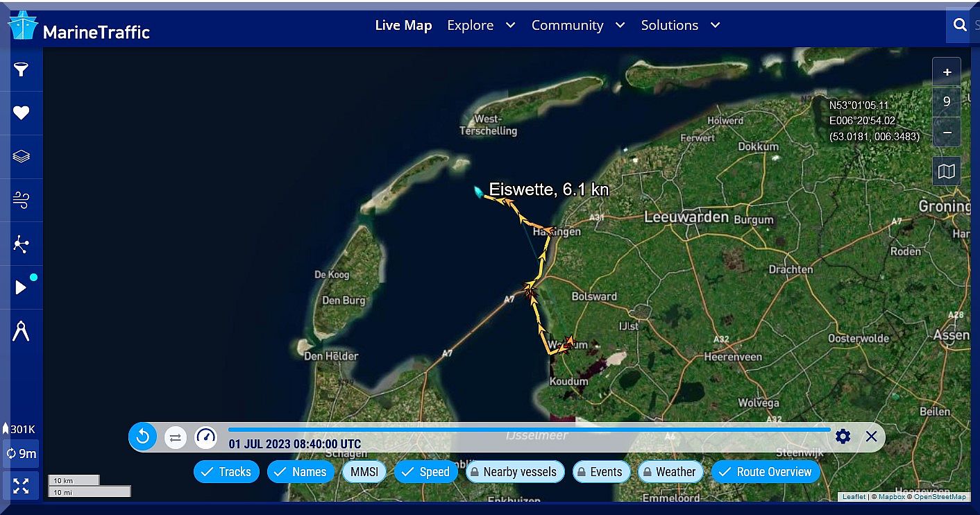Toggle the Tracks option off
This screenshot has width=980, height=515.
226,472
